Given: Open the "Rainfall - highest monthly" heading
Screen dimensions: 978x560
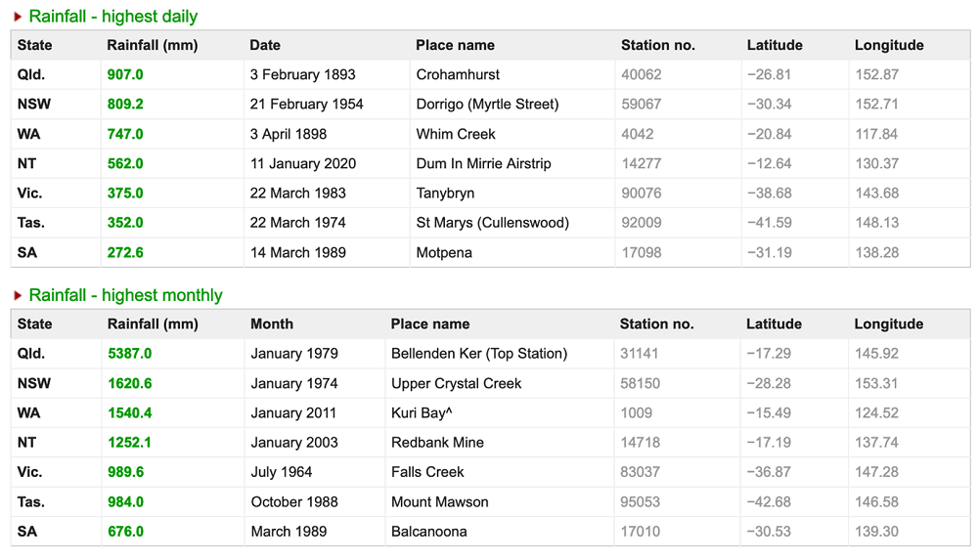Looking at the screenshot, I should pyautogui.click(x=125, y=295).
